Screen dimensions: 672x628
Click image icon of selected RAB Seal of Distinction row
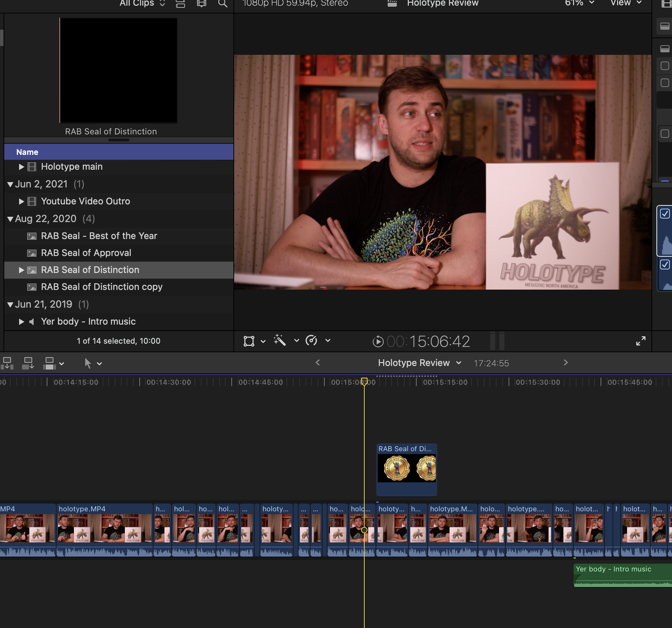[x=32, y=270]
